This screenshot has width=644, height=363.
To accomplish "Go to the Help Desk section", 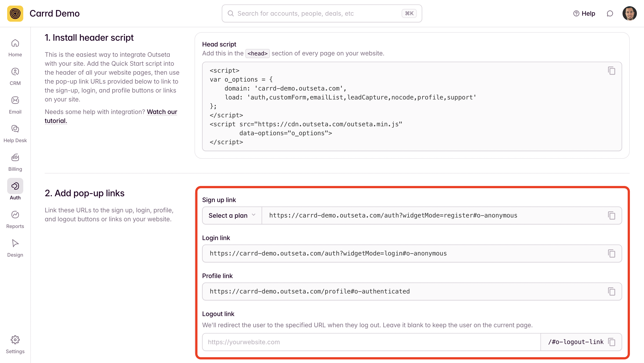I will [x=15, y=134].
